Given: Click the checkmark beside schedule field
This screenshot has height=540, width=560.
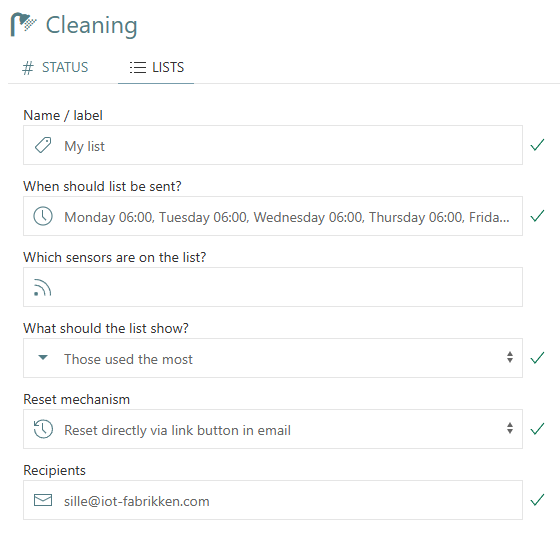Looking at the screenshot, I should [537, 216].
